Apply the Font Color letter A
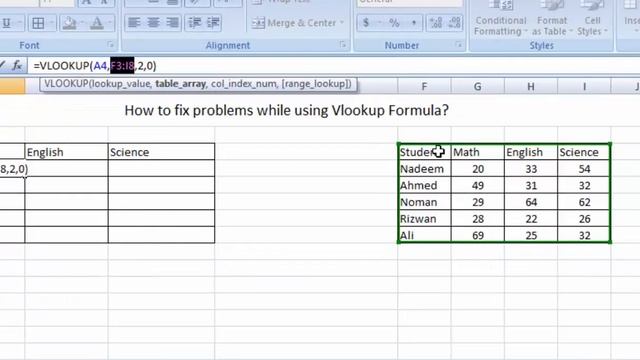640x360 pixels. (x=97, y=23)
